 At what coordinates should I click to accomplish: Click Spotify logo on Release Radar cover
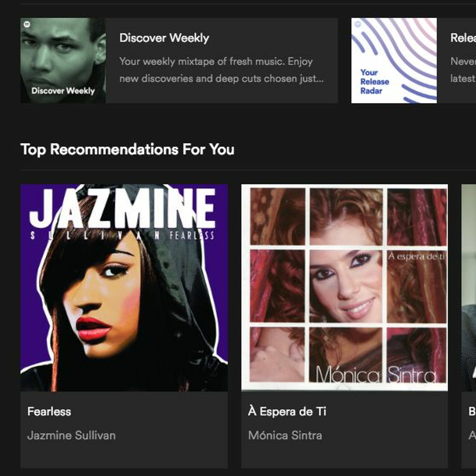tap(358, 24)
